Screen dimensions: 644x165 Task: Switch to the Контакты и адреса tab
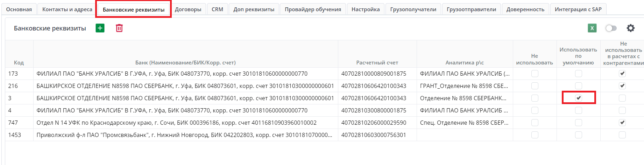point(67,9)
